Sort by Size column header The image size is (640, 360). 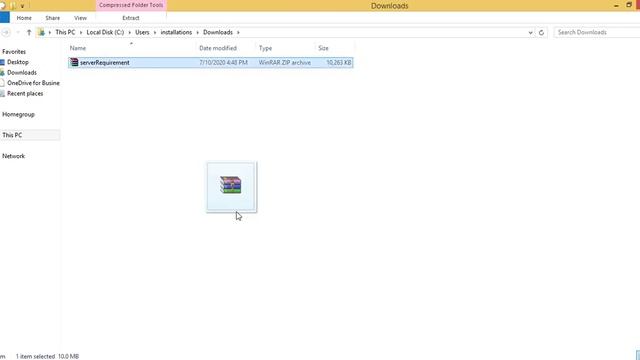pyautogui.click(x=323, y=48)
